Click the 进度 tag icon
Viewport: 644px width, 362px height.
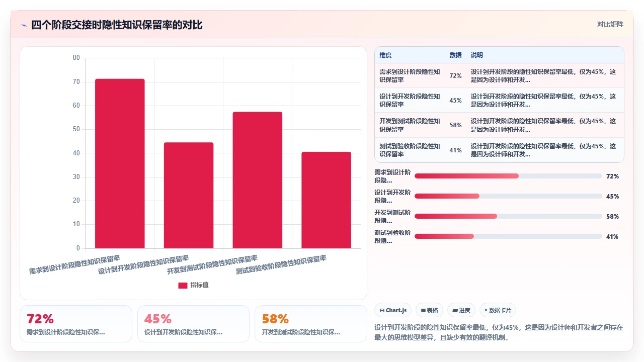tap(455, 311)
